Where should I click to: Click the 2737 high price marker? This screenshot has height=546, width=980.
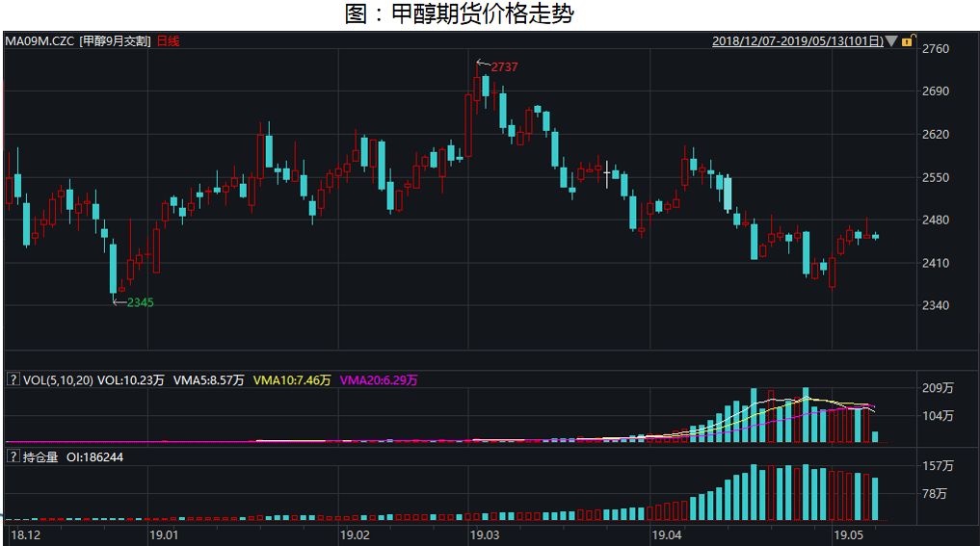504,66
